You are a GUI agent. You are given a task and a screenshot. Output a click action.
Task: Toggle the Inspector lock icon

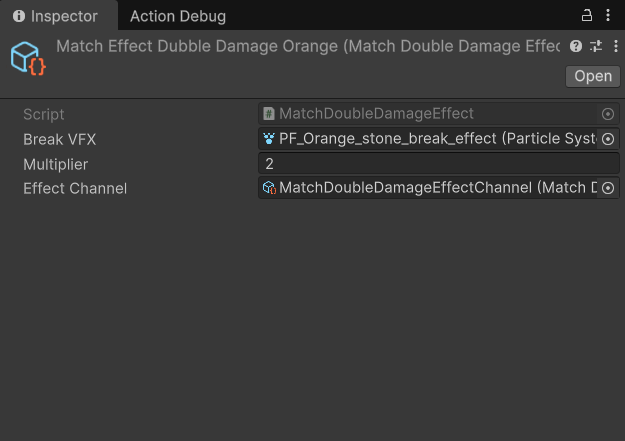click(586, 16)
